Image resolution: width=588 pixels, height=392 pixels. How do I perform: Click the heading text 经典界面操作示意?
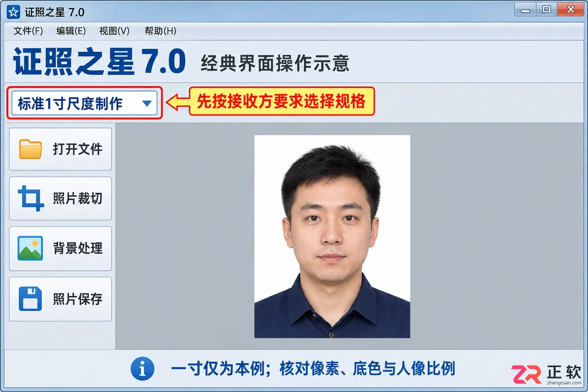pos(275,63)
